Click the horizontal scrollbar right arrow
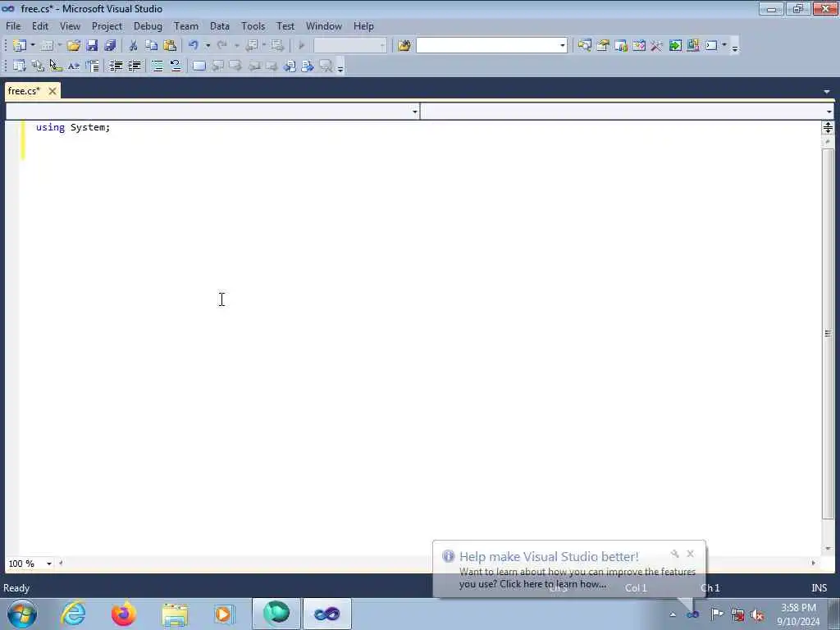Screen dimensions: 840x630 point(813,563)
